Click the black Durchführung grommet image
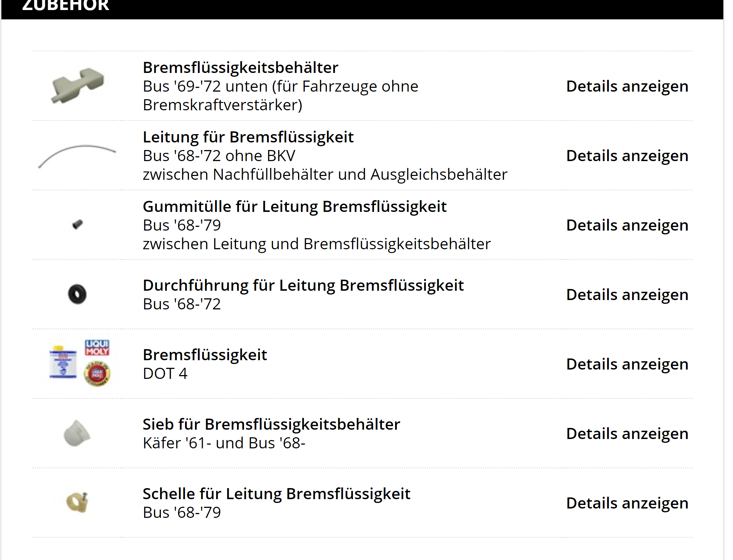The width and height of the screenshot is (733, 560). tap(77, 294)
